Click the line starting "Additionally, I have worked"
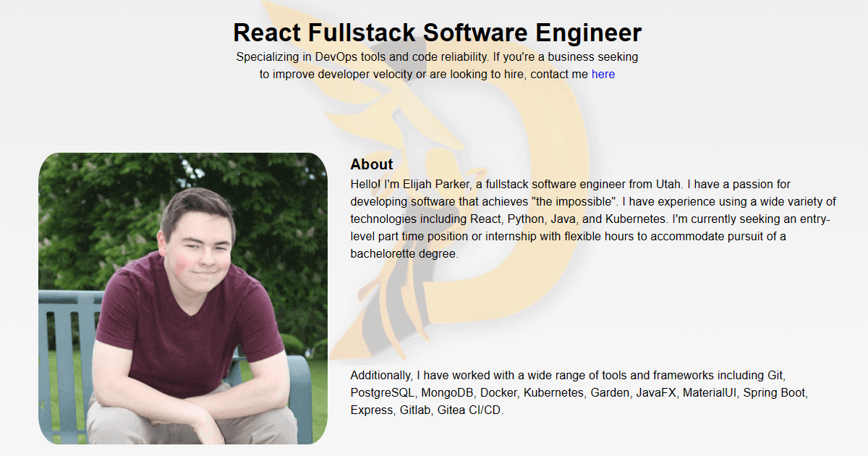 click(568, 376)
